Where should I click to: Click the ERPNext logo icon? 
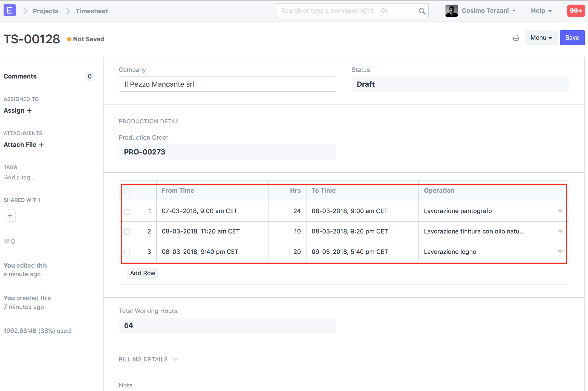[x=9, y=10]
